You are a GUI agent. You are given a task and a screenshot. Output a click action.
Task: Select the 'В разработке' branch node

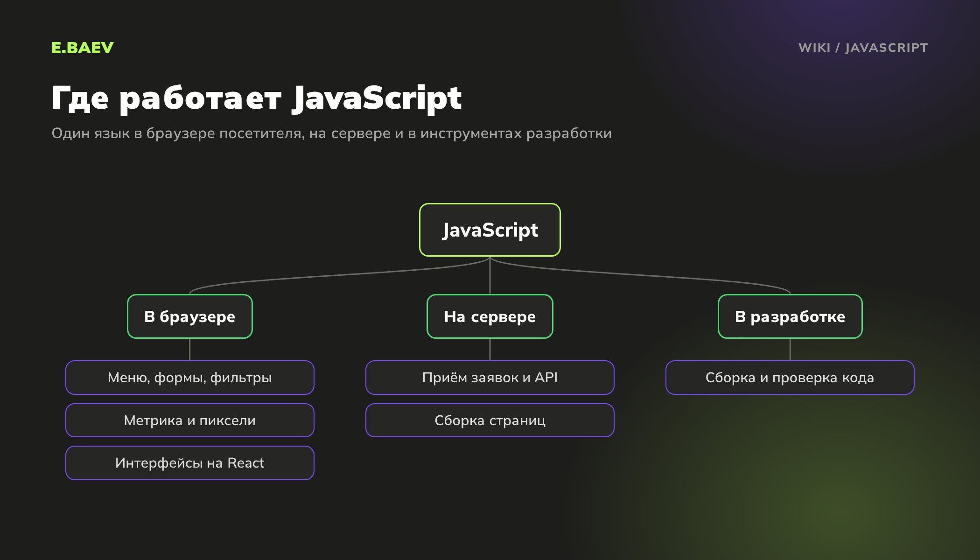(790, 316)
